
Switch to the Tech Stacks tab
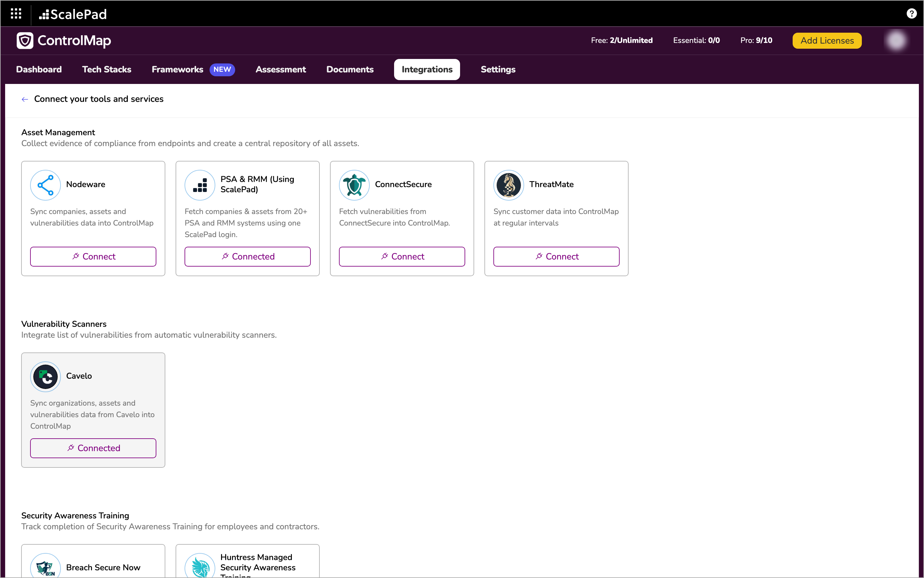(107, 70)
